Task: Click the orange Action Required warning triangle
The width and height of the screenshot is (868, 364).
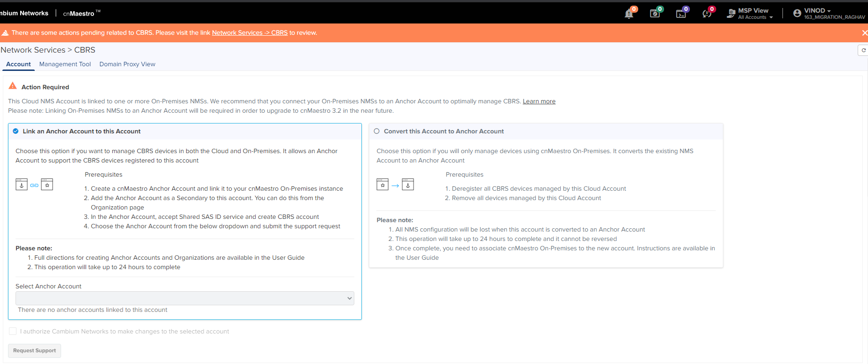Action: [13, 86]
